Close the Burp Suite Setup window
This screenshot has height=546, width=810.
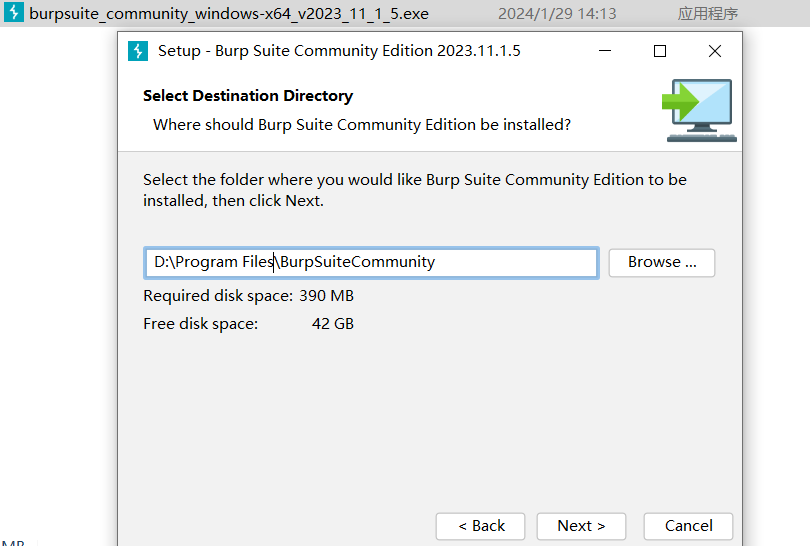pos(715,51)
